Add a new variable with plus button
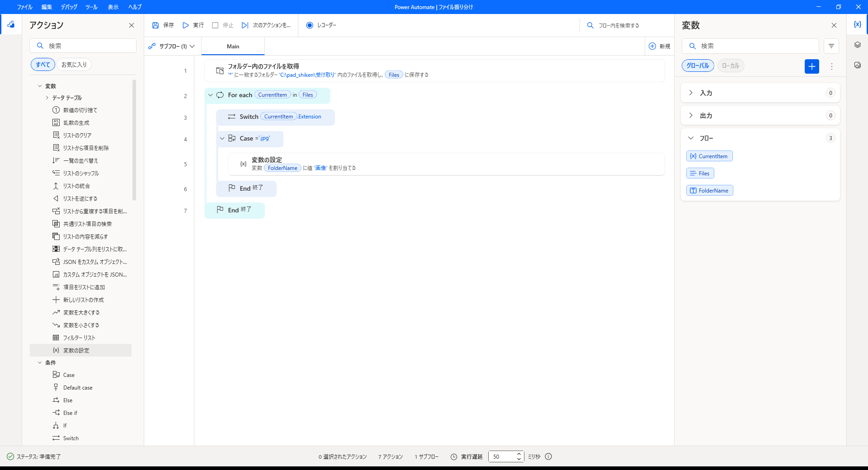 click(x=812, y=66)
